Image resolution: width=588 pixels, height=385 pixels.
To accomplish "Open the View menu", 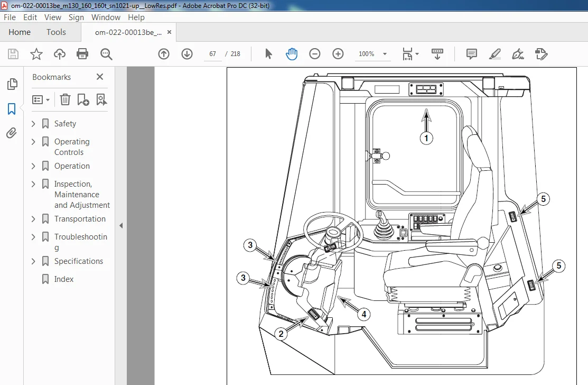I will 53,17.
